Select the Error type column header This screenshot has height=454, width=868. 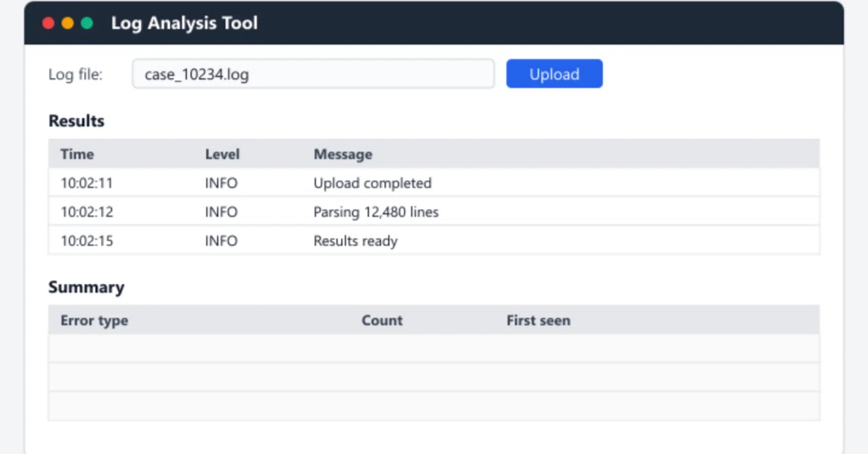pyautogui.click(x=94, y=321)
